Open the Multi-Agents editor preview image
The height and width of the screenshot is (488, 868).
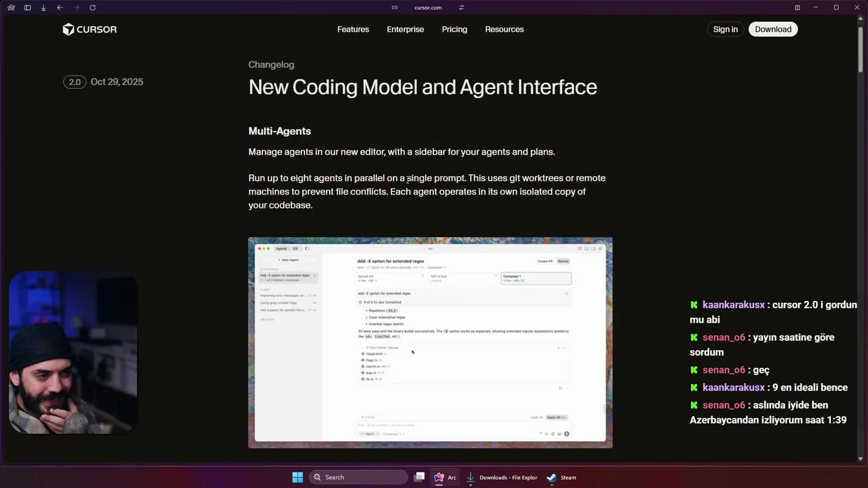click(430, 342)
